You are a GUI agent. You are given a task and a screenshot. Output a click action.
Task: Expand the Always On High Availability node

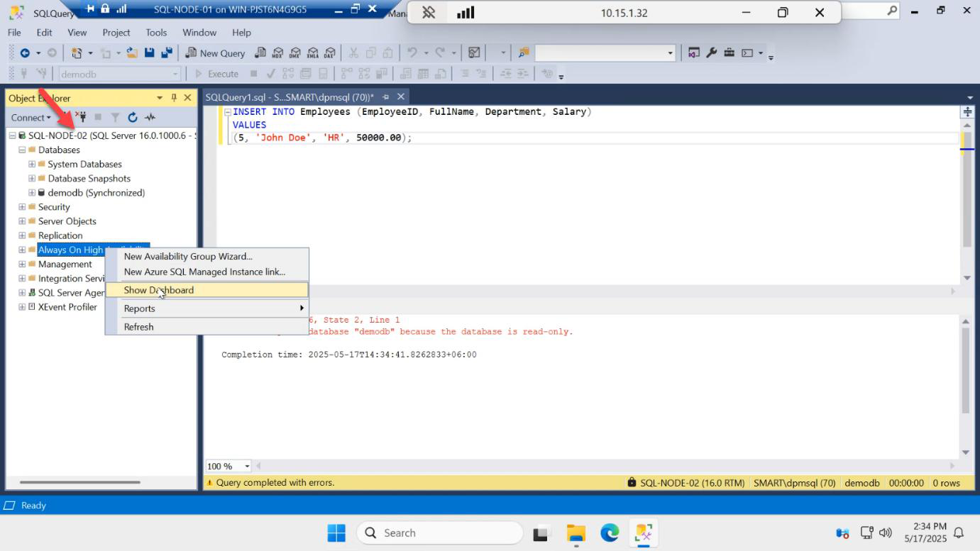22,250
